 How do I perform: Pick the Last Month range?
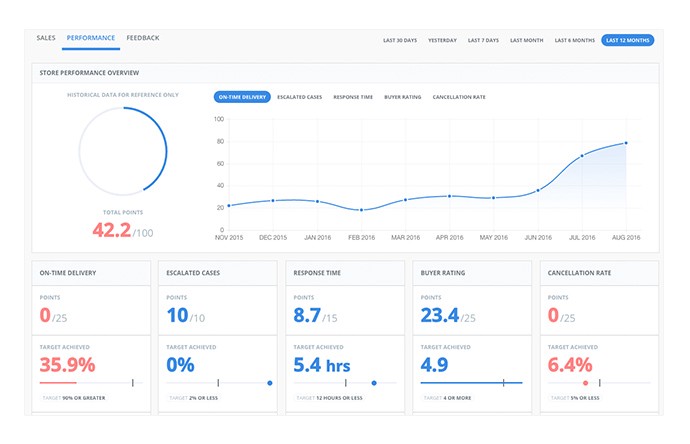[x=527, y=40]
